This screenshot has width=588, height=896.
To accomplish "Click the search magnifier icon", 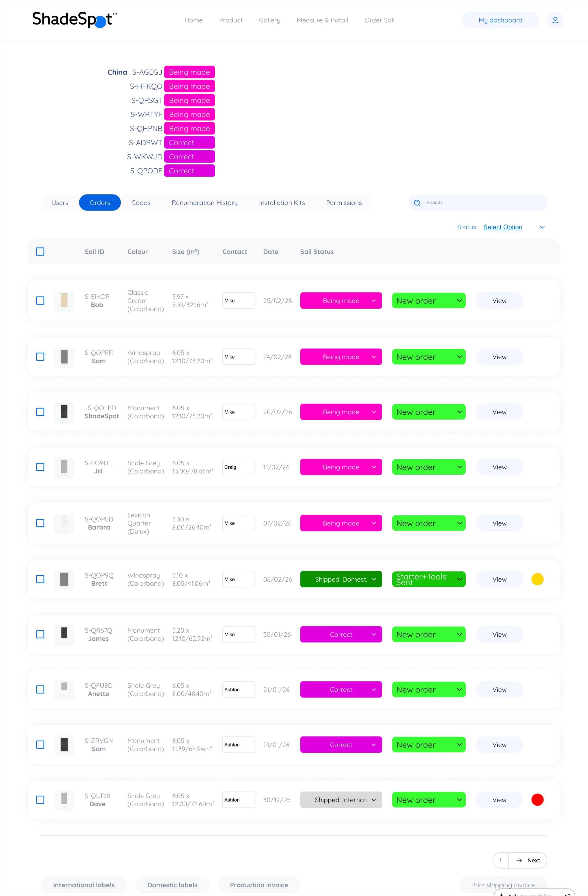I will (x=417, y=202).
